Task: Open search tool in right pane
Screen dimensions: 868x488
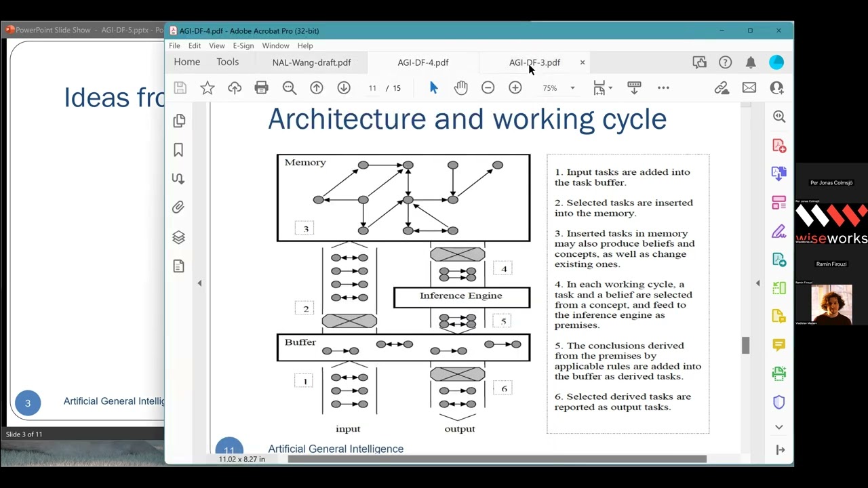Action: [x=779, y=117]
